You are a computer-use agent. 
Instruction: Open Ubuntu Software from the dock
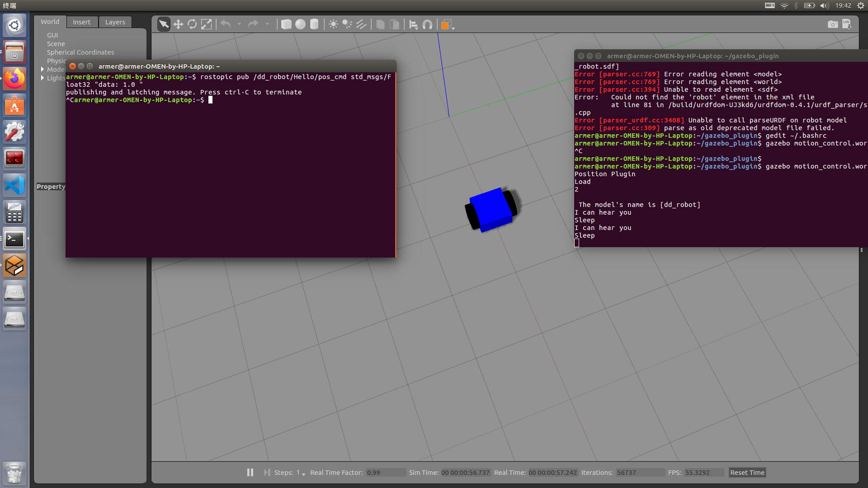point(14,105)
